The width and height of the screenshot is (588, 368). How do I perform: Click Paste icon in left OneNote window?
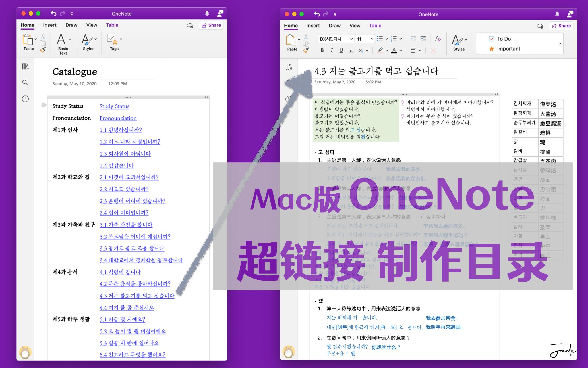[28, 40]
